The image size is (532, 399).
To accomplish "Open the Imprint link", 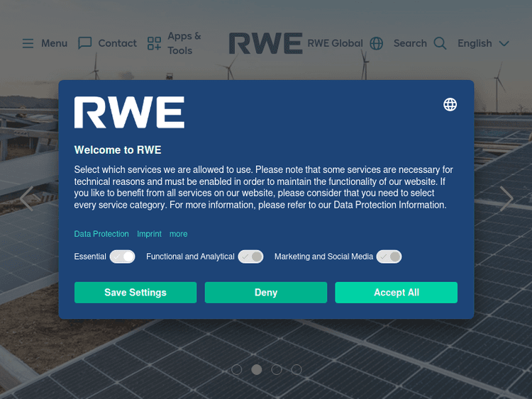I will [x=149, y=234].
